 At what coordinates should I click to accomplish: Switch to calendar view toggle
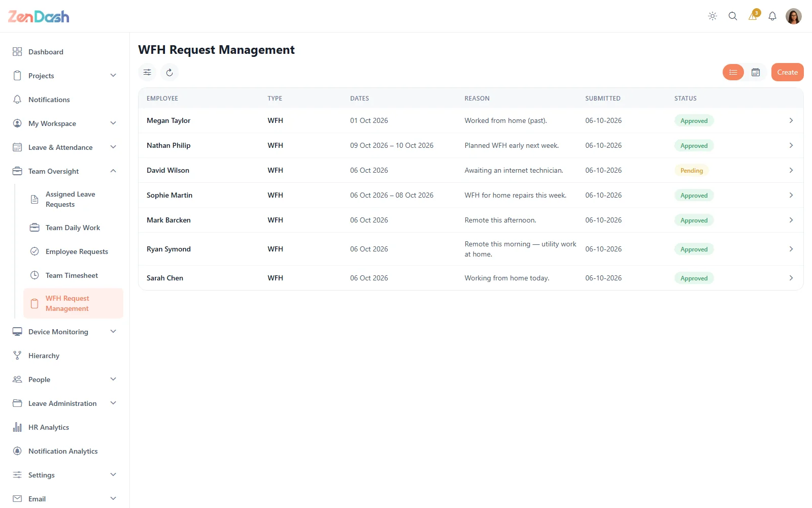coord(756,72)
